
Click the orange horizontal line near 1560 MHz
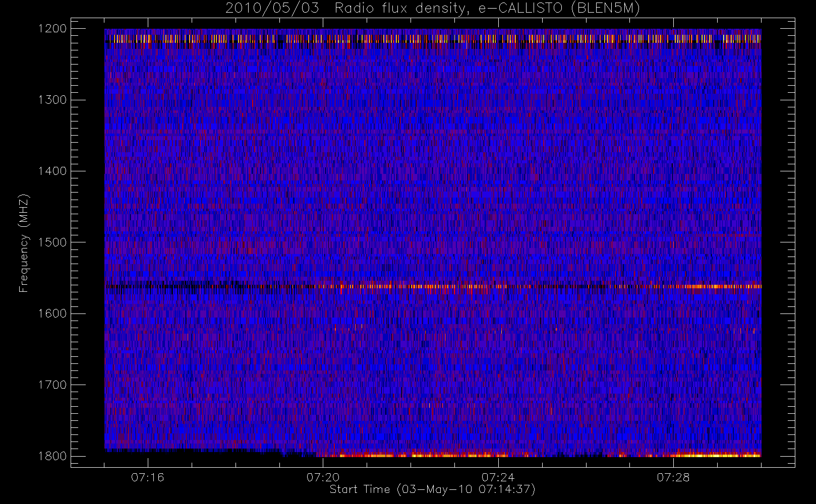(x=433, y=286)
